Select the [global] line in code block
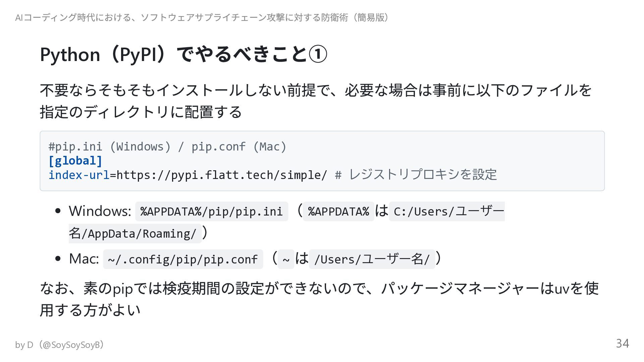The image size is (644, 362). (75, 161)
